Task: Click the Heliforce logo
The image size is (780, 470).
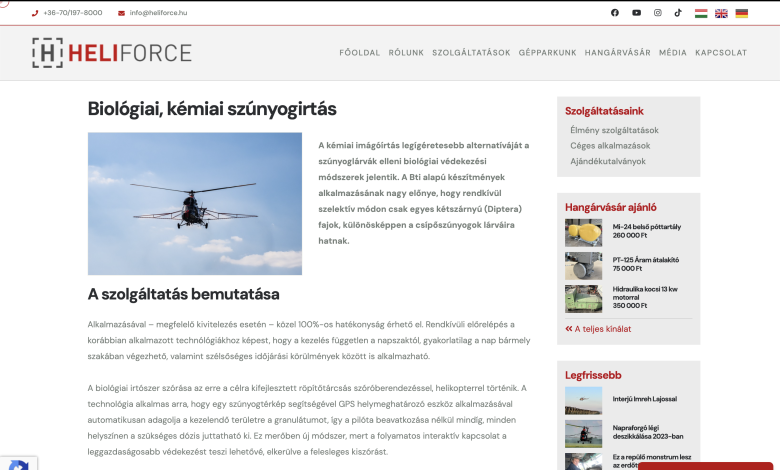Action: 111,53
